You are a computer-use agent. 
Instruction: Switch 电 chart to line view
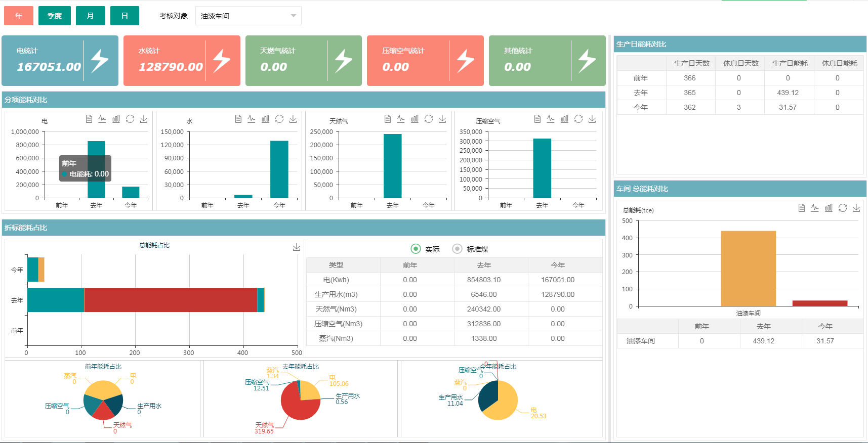[x=102, y=119]
